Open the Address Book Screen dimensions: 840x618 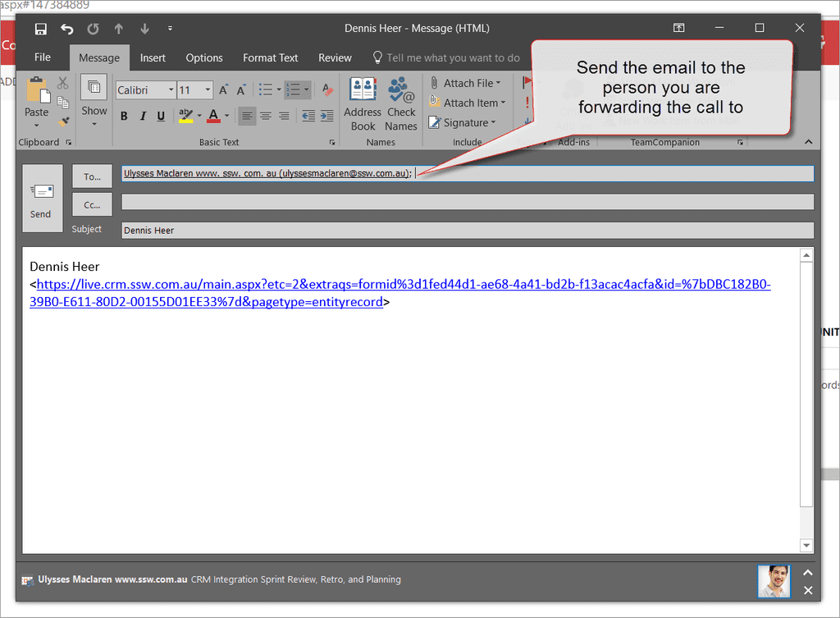coord(363,103)
